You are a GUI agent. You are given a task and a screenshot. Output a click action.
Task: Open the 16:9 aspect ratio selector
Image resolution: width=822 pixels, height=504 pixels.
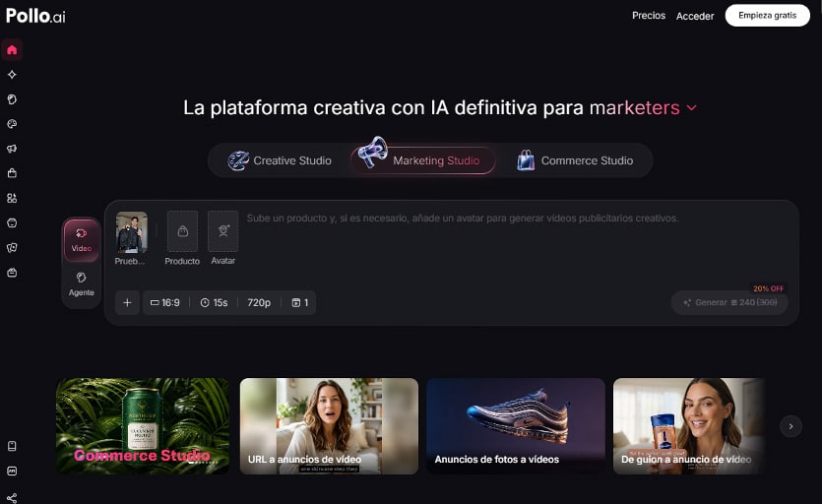(165, 302)
